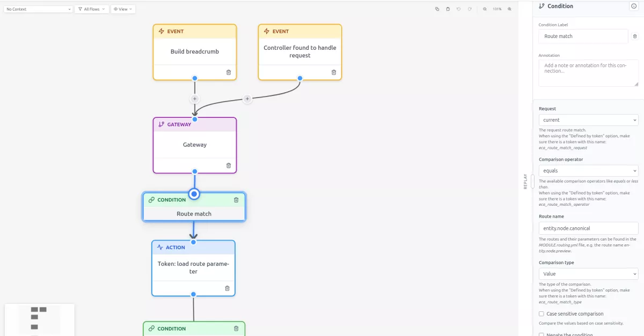Zoom out the canvas
Viewport: 644px width, 336px height.
[x=485, y=9]
